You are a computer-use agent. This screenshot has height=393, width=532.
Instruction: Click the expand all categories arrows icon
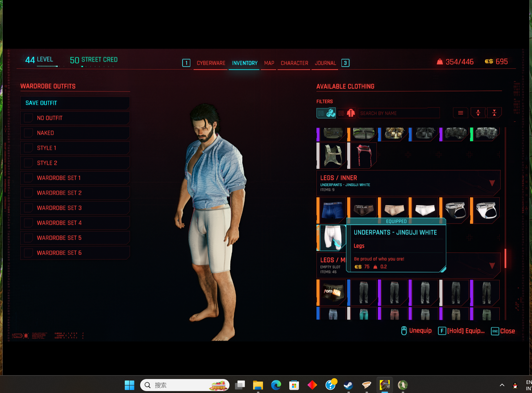pyautogui.click(x=478, y=113)
